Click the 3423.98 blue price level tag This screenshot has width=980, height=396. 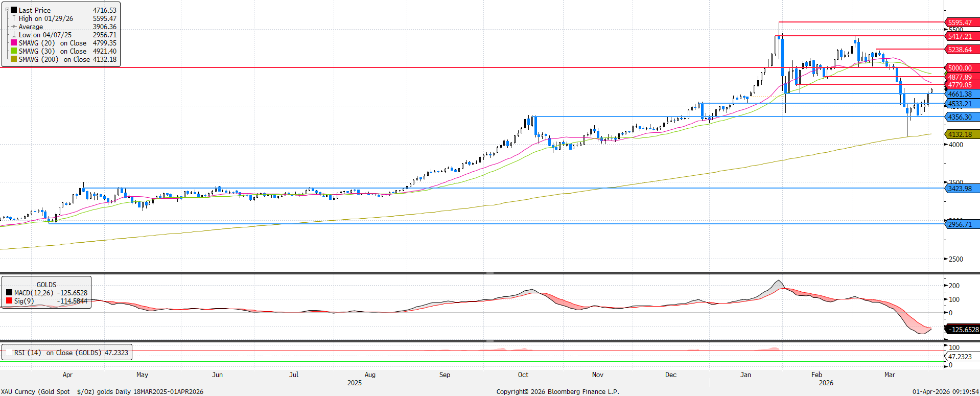962,189
